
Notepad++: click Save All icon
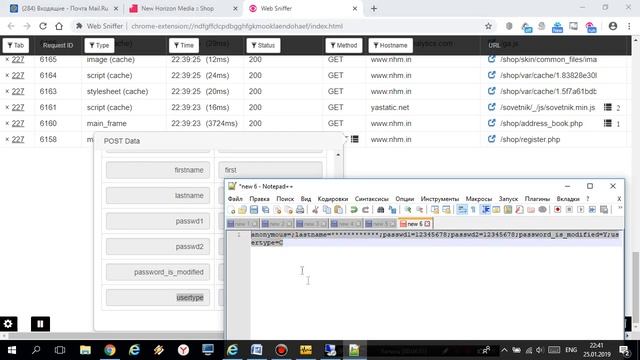click(265, 210)
